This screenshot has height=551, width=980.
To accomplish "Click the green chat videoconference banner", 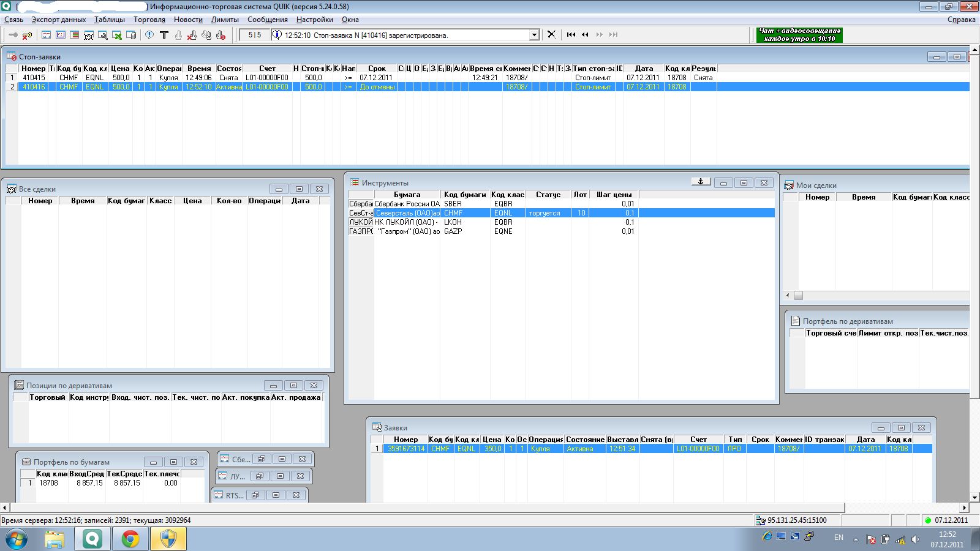I will [x=799, y=35].
